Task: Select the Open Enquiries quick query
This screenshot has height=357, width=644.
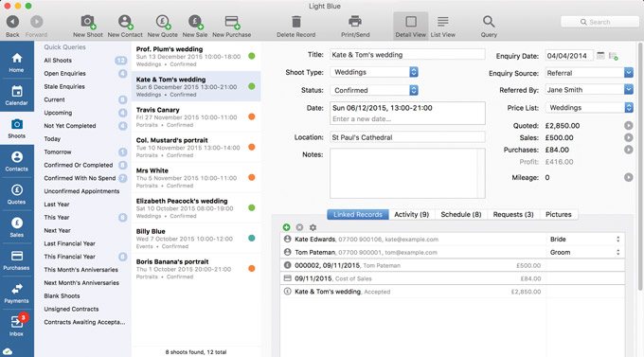Action: (65, 74)
